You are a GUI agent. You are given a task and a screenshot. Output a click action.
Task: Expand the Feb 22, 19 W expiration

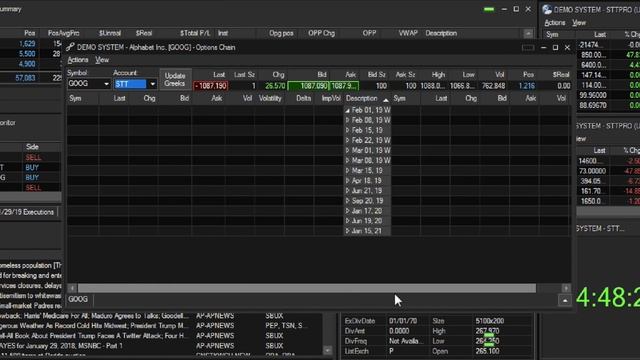[347, 140]
